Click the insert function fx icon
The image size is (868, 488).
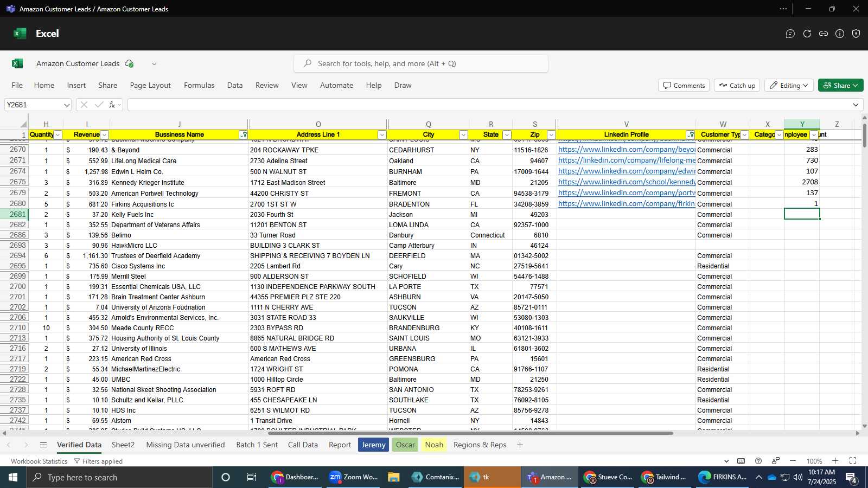pos(112,105)
